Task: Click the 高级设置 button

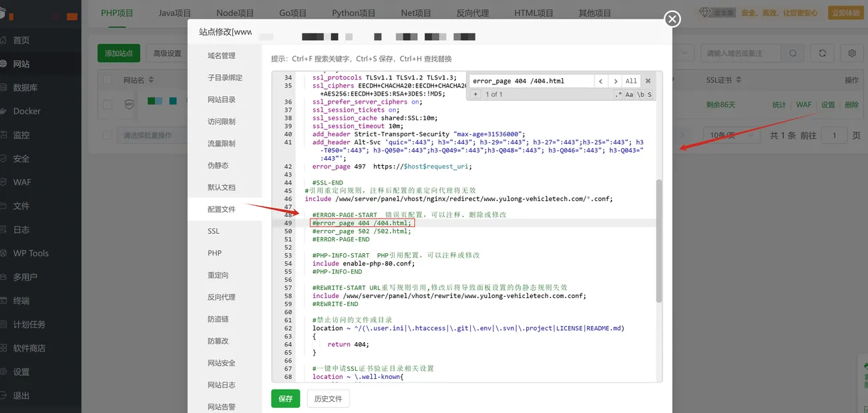Action: 167,53
